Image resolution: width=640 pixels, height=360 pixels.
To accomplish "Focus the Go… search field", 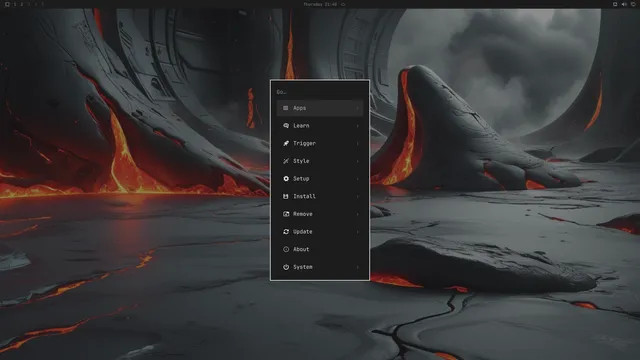I will (320, 92).
